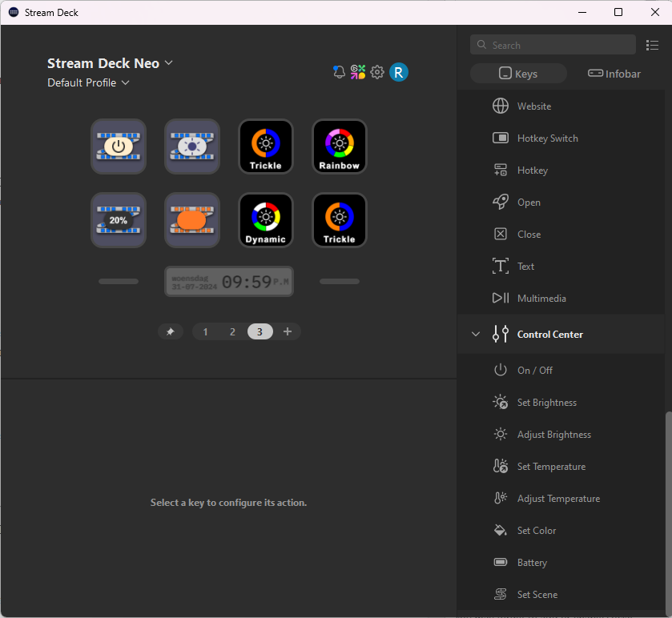Toggle the pin page icon
This screenshot has height=618, width=672.
click(x=170, y=331)
